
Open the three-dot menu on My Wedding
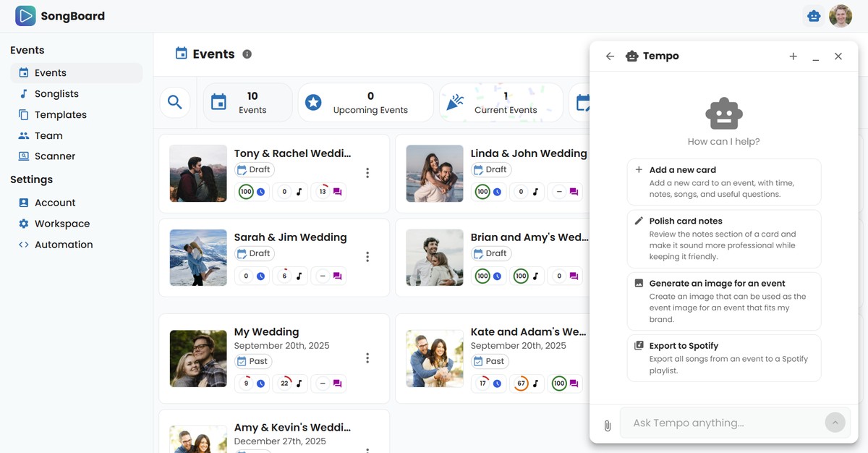point(367,357)
